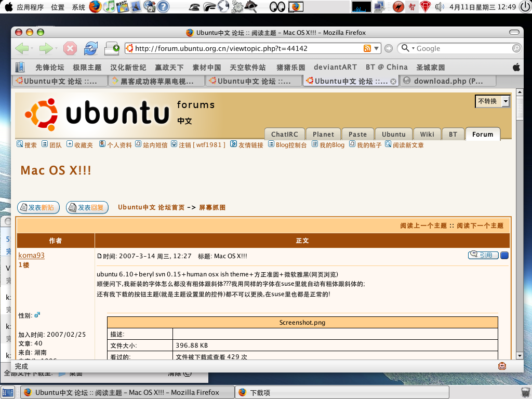
Task: Click the search magnifier at the Google box's right end
Action: coord(516,48)
